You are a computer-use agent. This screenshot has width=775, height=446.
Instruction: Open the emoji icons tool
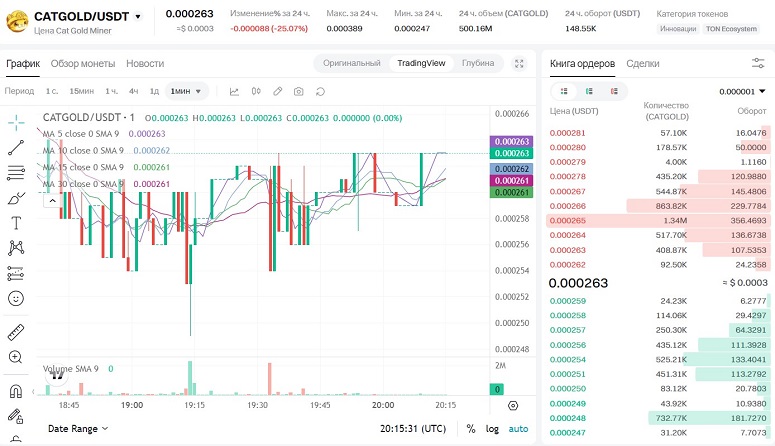[16, 298]
